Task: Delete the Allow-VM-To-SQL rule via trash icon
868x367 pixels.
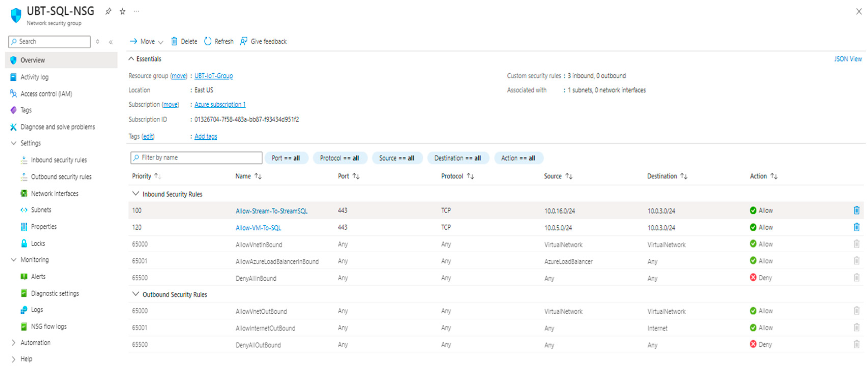Action: click(856, 227)
